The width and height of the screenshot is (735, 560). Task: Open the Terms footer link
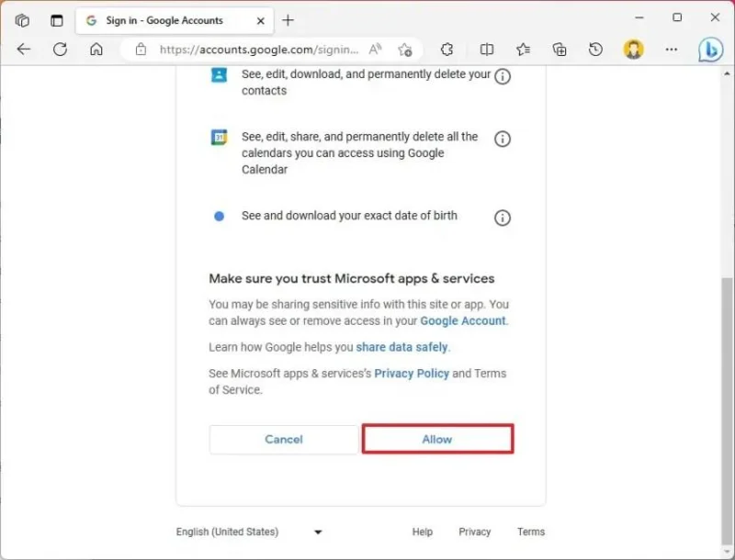click(531, 532)
